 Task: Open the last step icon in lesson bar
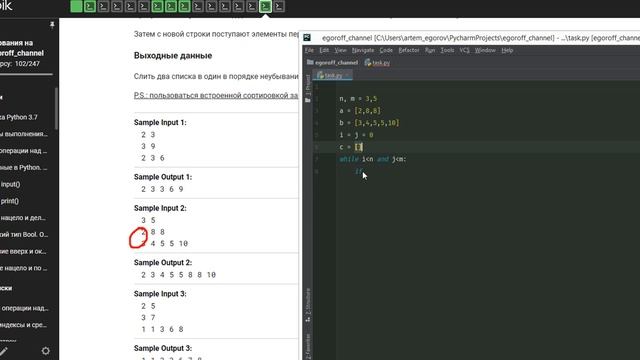(x=279, y=6)
